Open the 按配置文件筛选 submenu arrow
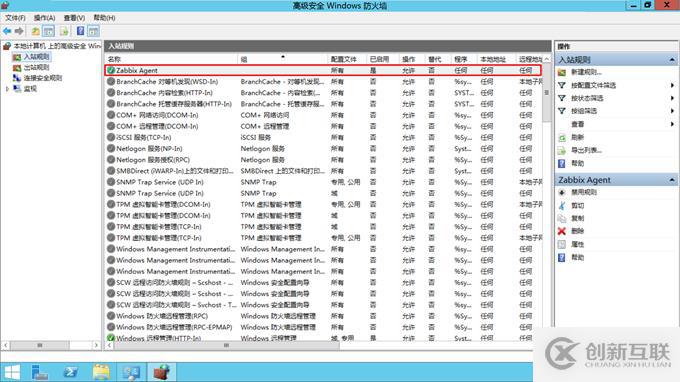 [x=672, y=85]
